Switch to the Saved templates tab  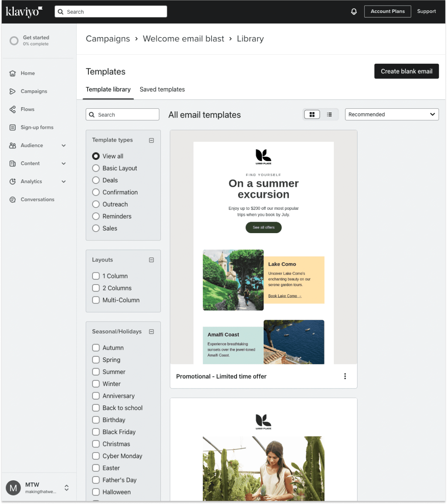[x=162, y=89]
